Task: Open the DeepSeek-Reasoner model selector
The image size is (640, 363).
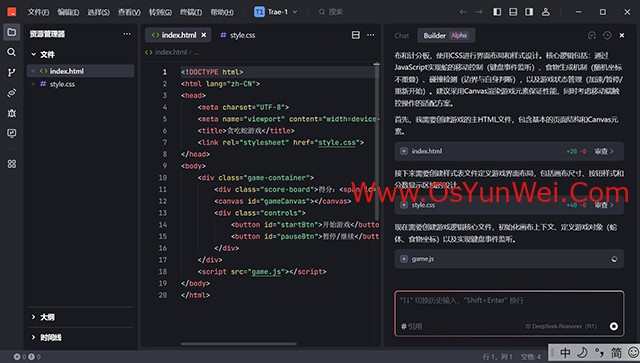Action: [561, 326]
